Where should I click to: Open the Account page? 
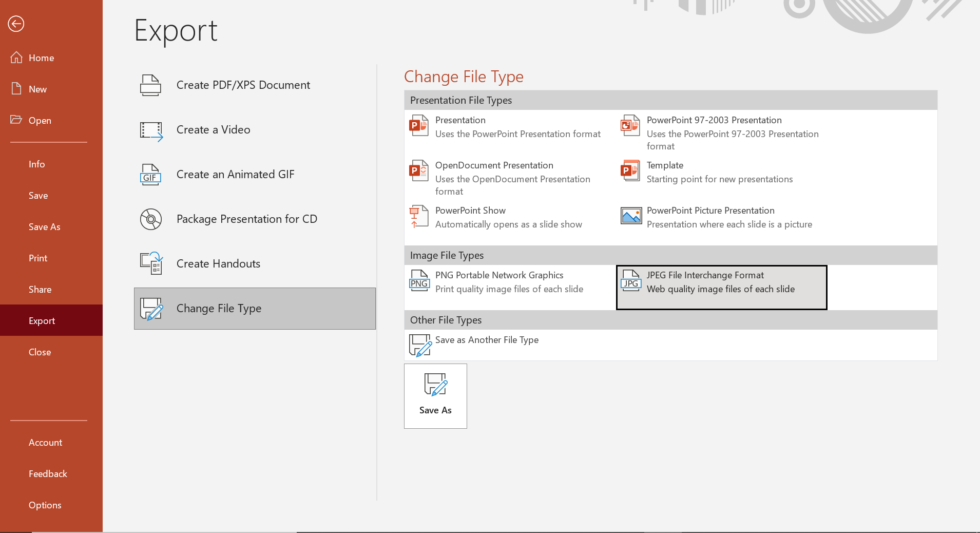51,442
